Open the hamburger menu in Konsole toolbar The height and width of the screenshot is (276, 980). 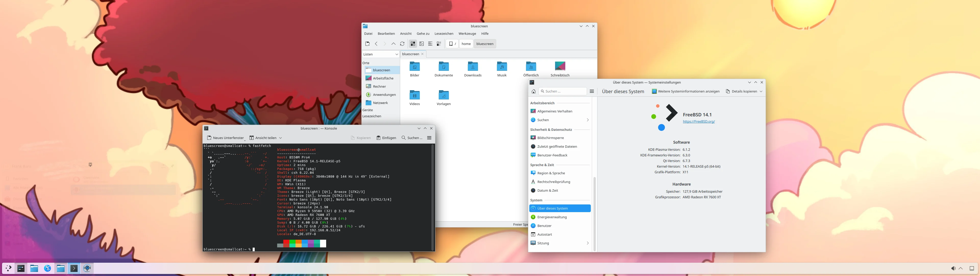[429, 138]
